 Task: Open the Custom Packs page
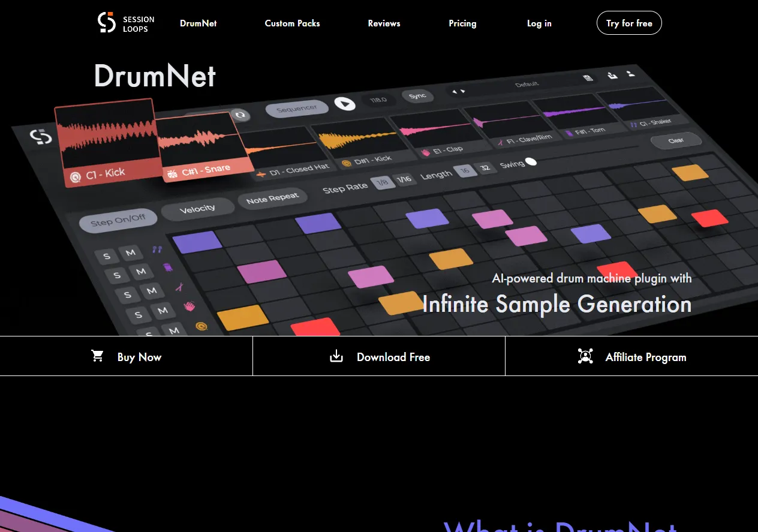(292, 23)
